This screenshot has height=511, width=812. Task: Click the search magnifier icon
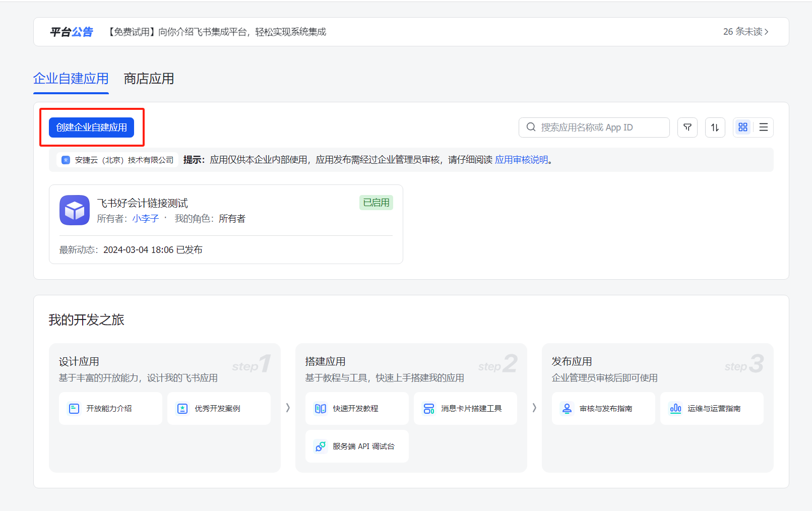pyautogui.click(x=531, y=127)
